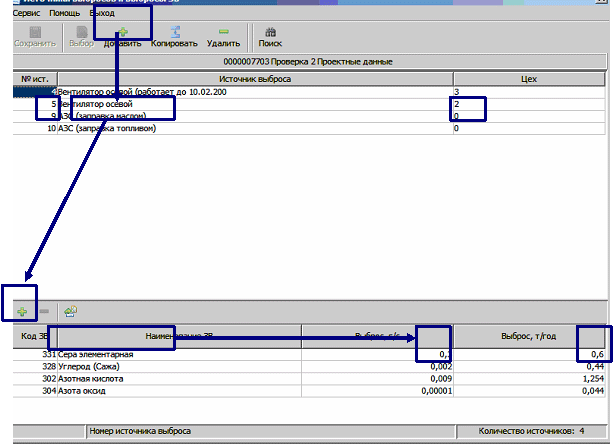Click the Выход menu item
Image resolution: width=613 pixels, height=446 pixels.
pos(102,13)
